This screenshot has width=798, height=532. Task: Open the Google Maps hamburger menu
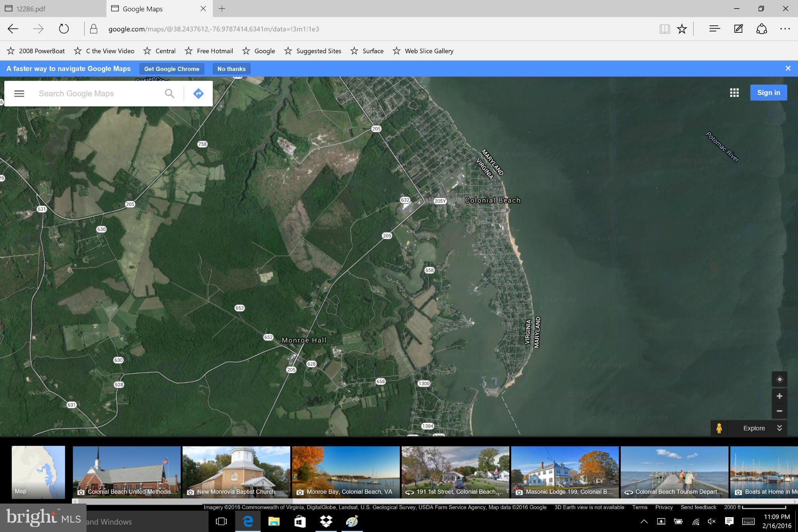coord(19,93)
